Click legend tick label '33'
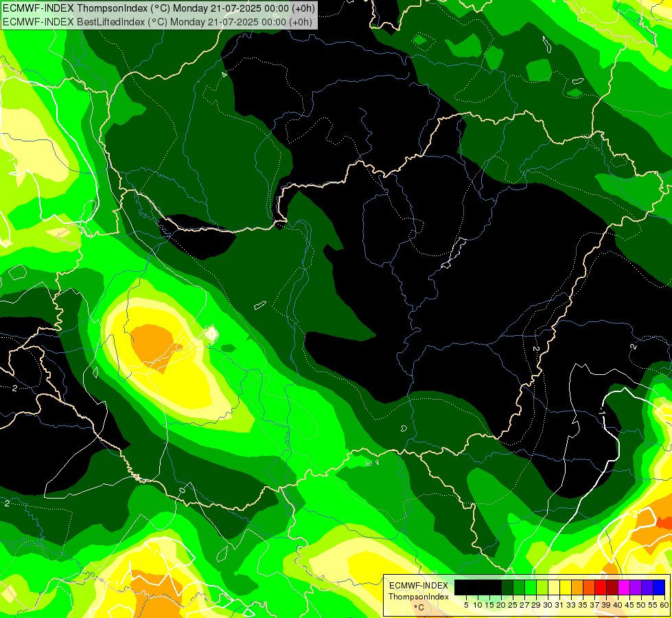The height and width of the screenshot is (618, 672). [571, 605]
